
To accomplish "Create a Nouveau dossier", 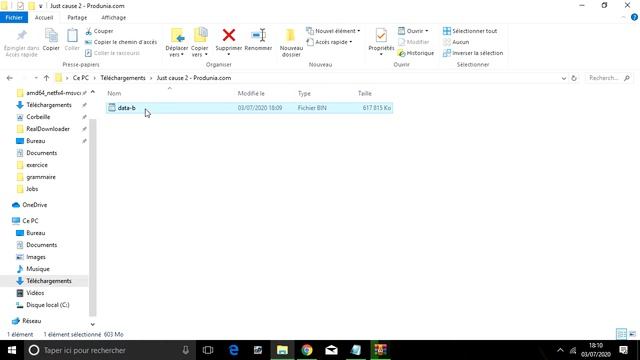I will click(291, 42).
